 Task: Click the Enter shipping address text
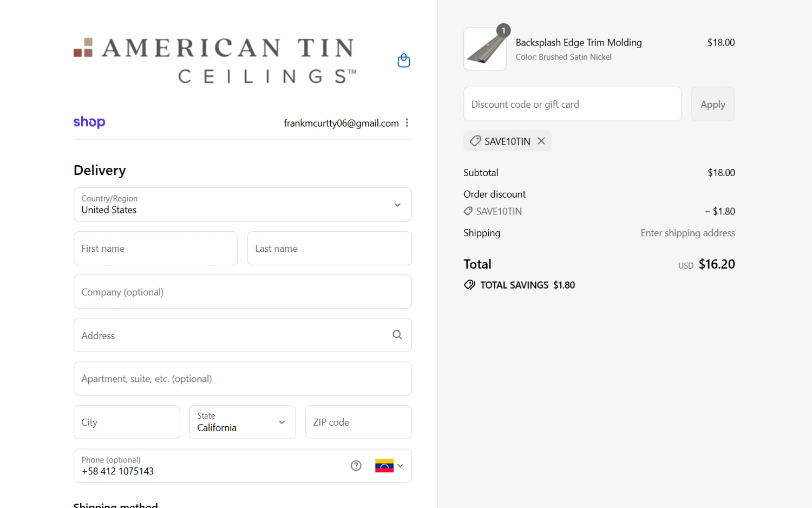(688, 233)
